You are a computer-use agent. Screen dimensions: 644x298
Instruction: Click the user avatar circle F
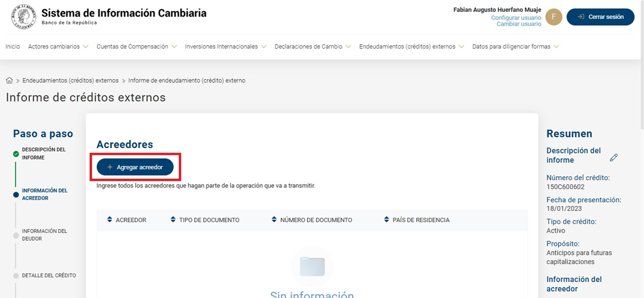pyautogui.click(x=554, y=17)
